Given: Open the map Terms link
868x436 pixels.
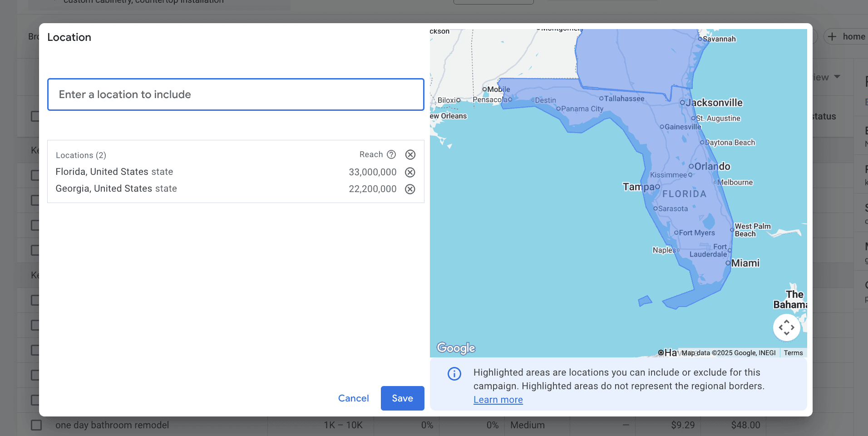Looking at the screenshot, I should 793,353.
